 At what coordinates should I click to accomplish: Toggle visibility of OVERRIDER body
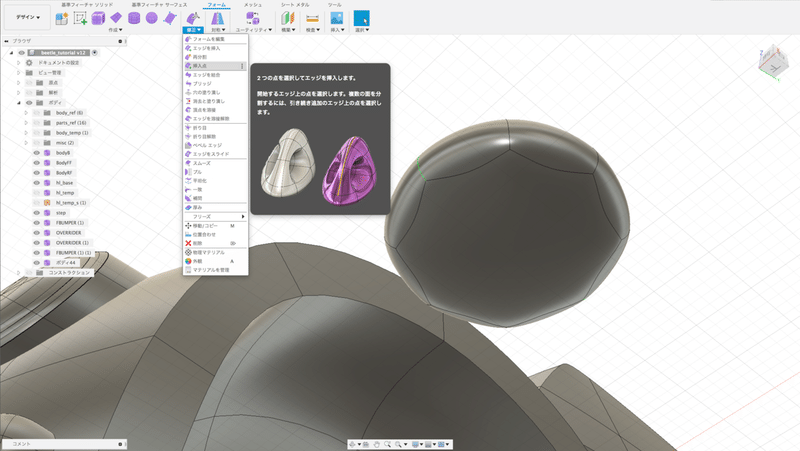pos(36,233)
